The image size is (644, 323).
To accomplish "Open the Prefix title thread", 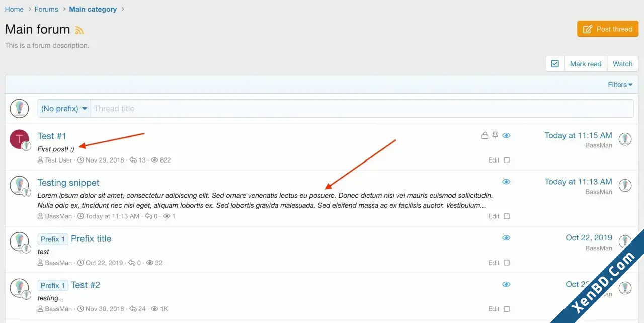I will pos(91,238).
